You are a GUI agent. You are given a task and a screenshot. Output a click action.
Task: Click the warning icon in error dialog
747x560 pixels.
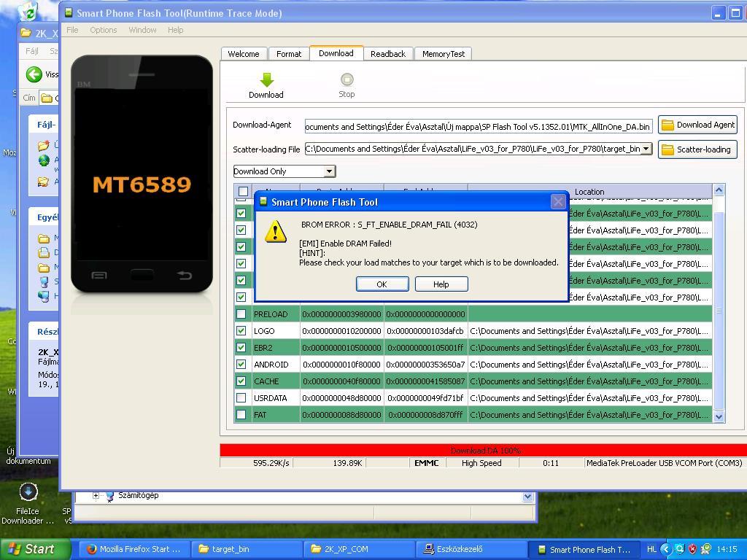point(275,232)
